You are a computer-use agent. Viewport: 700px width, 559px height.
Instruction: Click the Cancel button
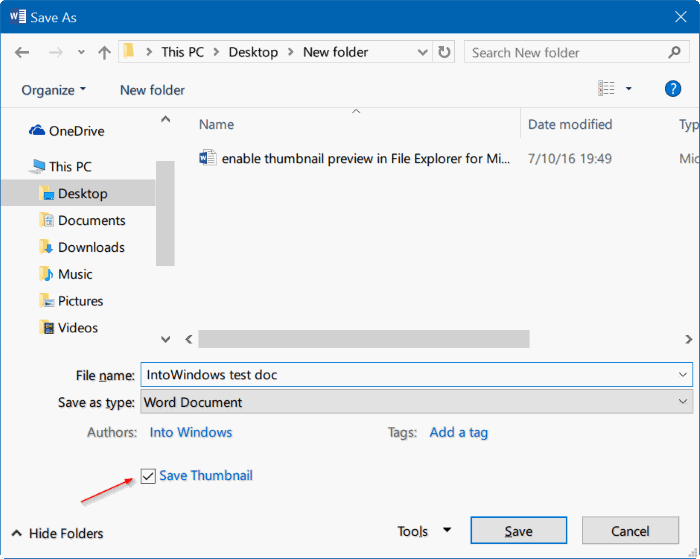[630, 531]
